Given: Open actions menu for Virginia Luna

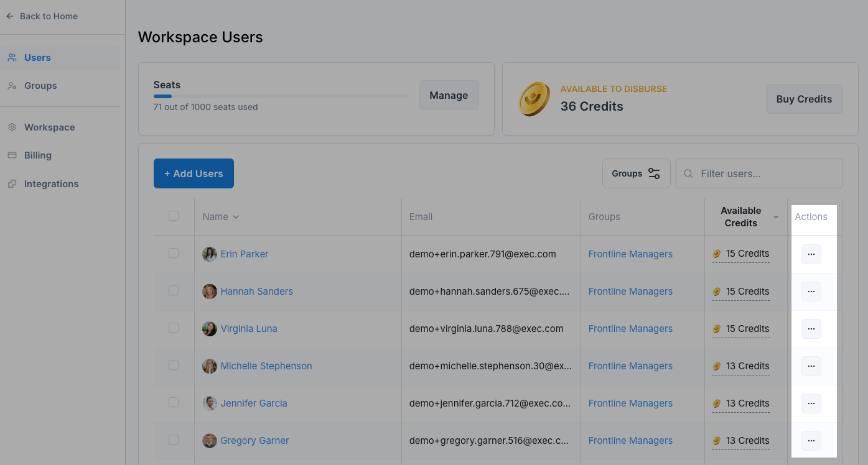Looking at the screenshot, I should 811,329.
